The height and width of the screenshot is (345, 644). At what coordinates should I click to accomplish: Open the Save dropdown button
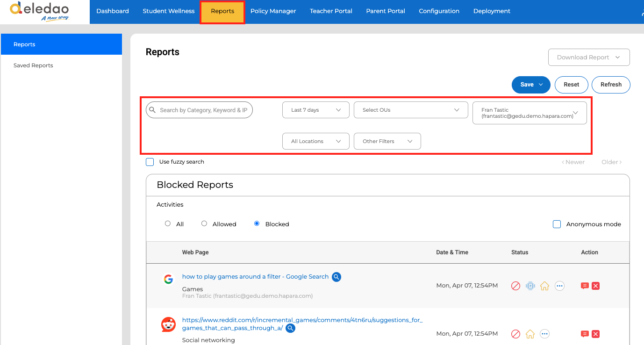pos(531,85)
